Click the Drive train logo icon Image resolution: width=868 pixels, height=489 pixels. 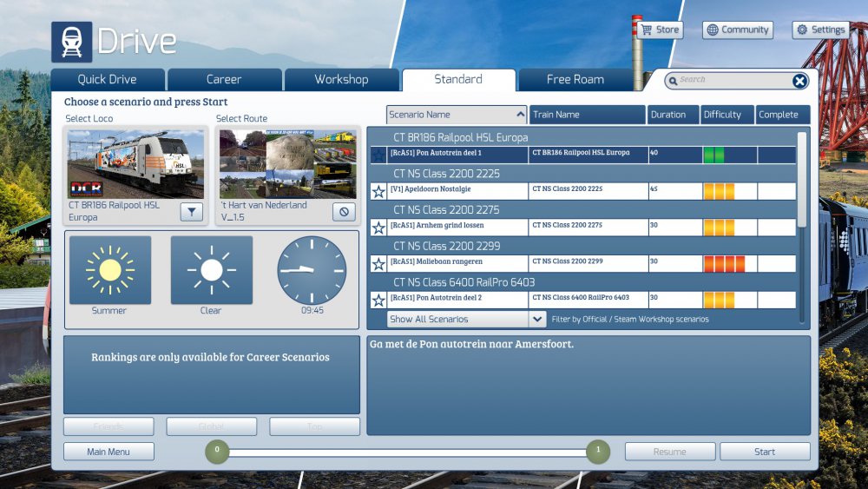[72, 42]
